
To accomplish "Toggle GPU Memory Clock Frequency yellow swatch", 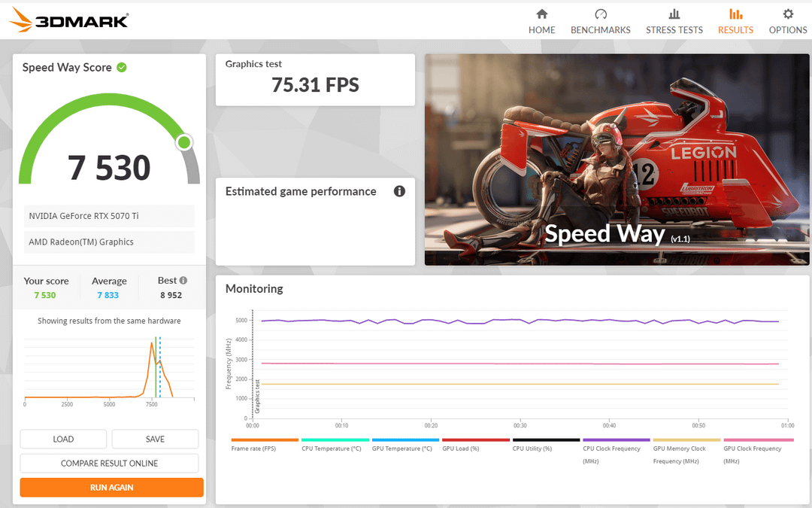I will [x=686, y=440].
